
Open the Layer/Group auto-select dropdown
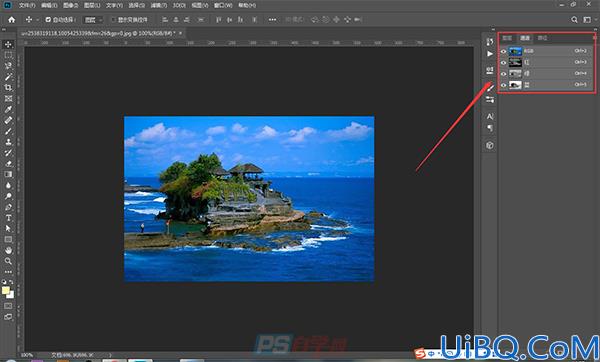(93, 20)
